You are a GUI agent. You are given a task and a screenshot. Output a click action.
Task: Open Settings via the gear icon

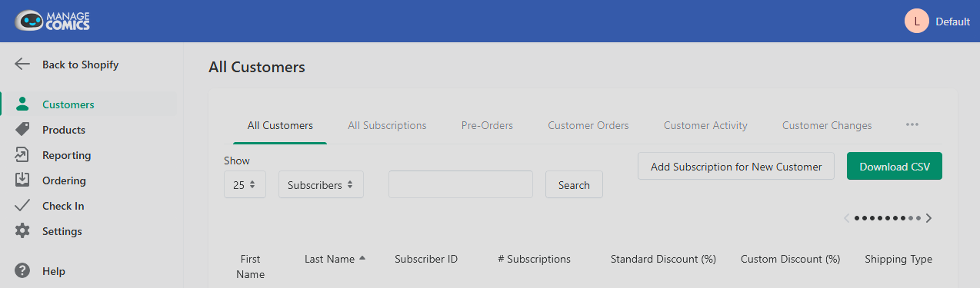pos(22,231)
